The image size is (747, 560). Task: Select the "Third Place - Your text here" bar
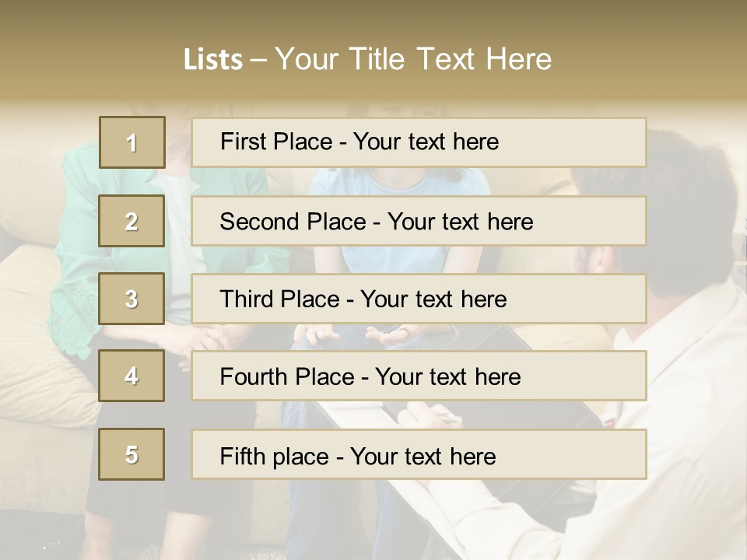tap(419, 299)
